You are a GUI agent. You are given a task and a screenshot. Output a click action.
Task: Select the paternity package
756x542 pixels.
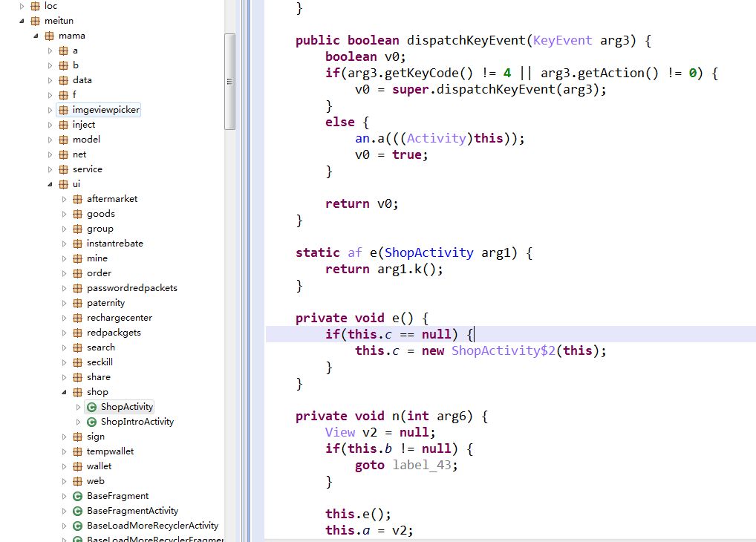[105, 303]
